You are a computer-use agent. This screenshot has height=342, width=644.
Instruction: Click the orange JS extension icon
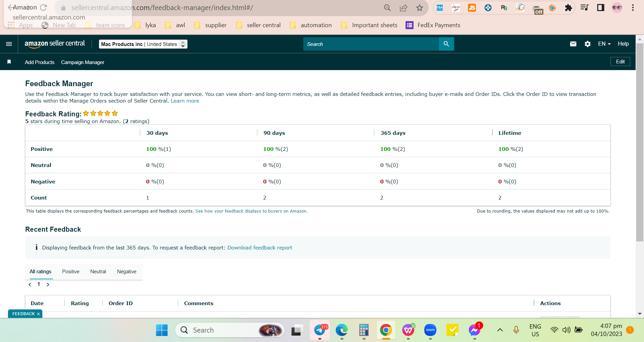(472, 8)
